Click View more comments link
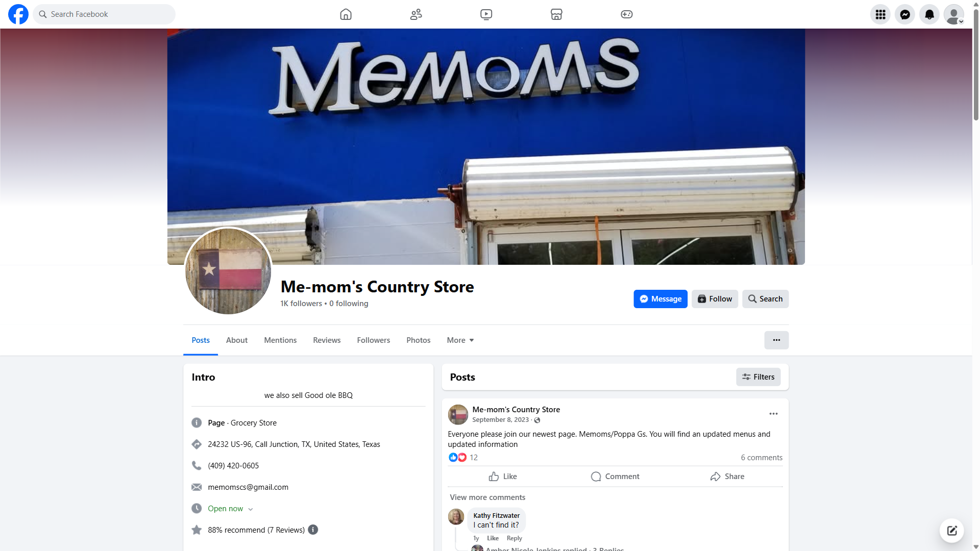The height and width of the screenshot is (551, 980). tap(487, 497)
